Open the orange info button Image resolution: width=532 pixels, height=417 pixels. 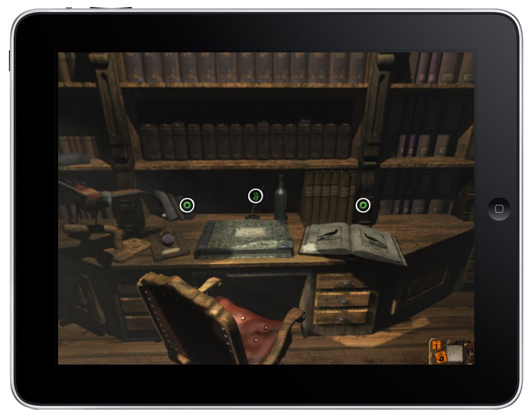(437, 345)
